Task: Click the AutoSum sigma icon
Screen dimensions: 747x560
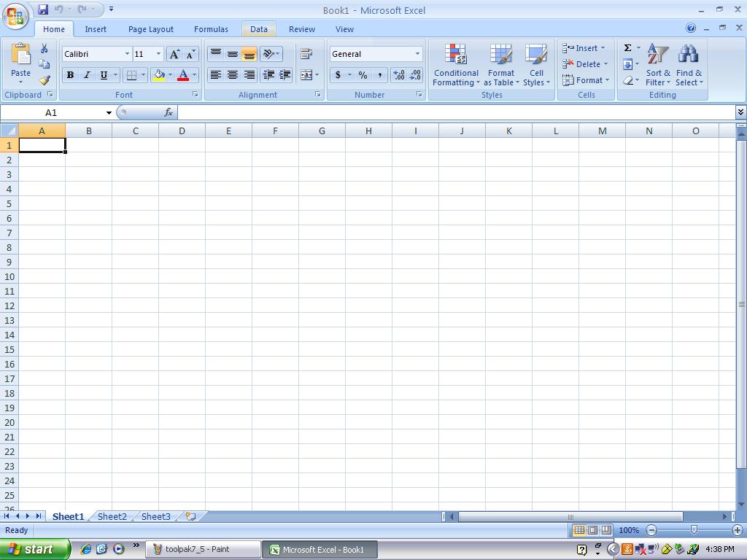Action: pos(627,48)
